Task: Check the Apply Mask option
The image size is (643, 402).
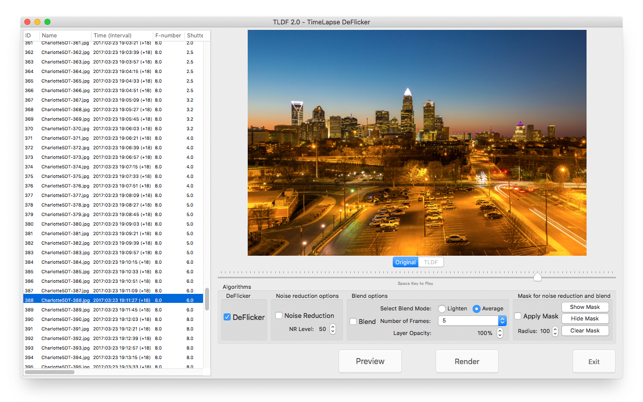Action: [518, 316]
